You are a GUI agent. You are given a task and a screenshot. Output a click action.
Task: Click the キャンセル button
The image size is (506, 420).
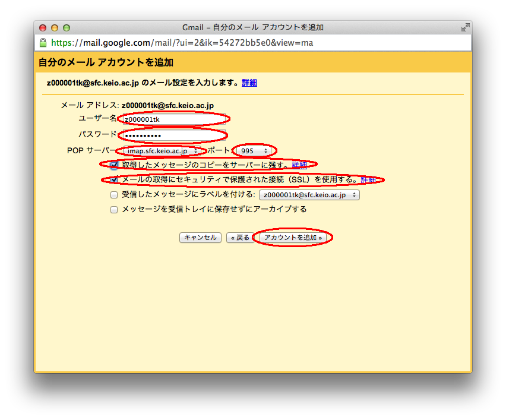[200, 238]
